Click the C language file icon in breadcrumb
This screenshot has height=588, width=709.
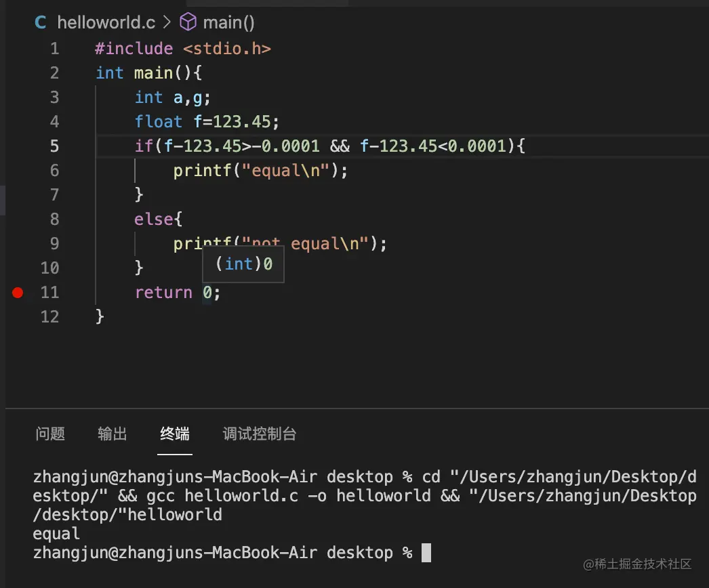click(40, 22)
